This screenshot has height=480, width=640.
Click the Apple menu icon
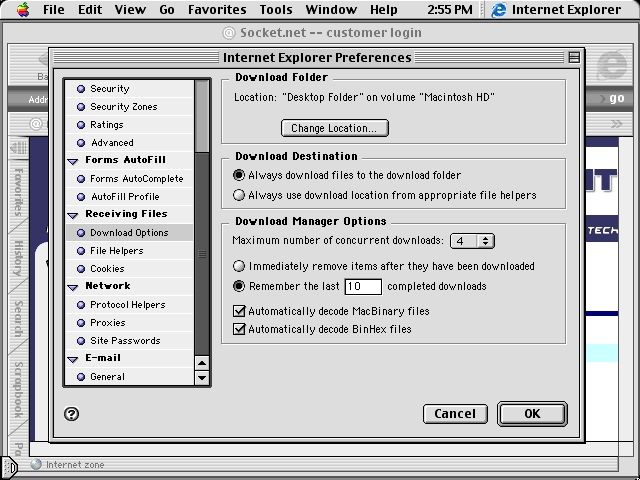coord(23,9)
